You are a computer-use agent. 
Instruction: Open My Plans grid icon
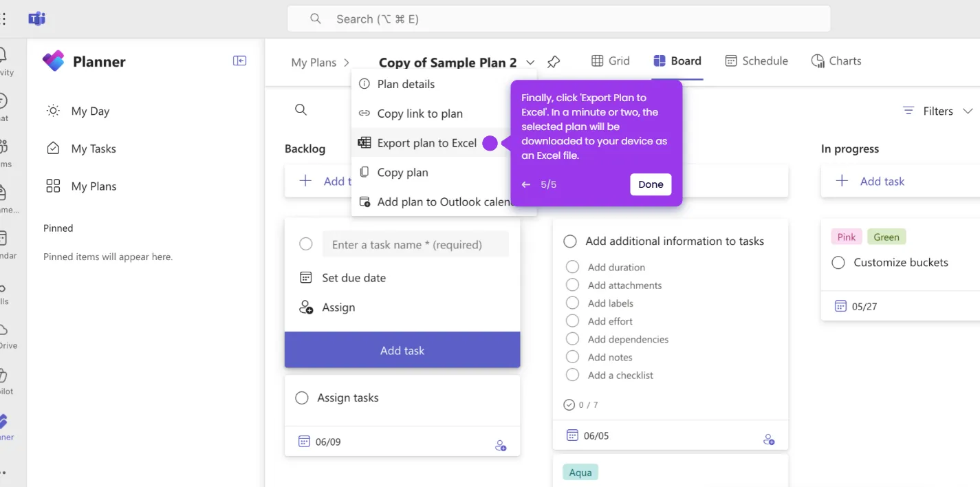tap(53, 186)
